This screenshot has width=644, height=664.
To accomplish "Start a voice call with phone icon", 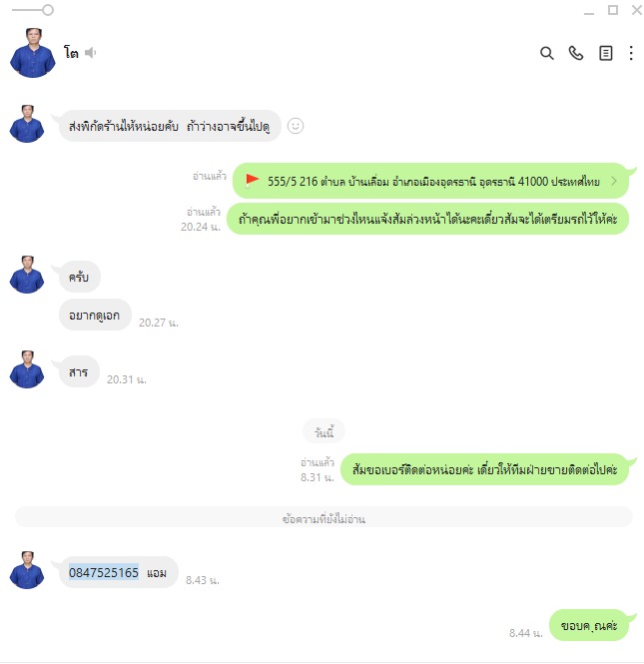I will (576, 53).
